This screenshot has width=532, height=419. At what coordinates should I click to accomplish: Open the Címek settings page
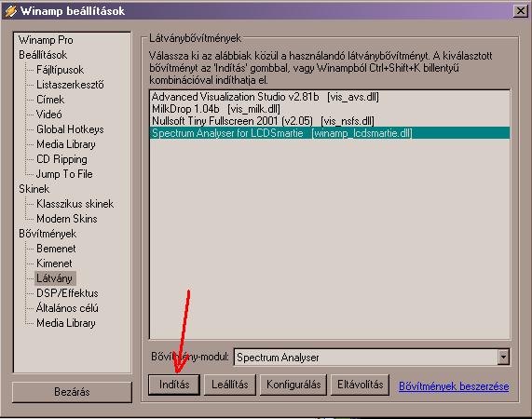click(50, 100)
